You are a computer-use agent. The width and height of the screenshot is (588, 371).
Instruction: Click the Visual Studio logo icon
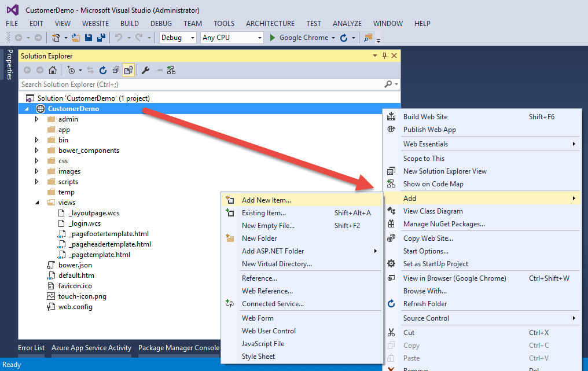tap(13, 10)
